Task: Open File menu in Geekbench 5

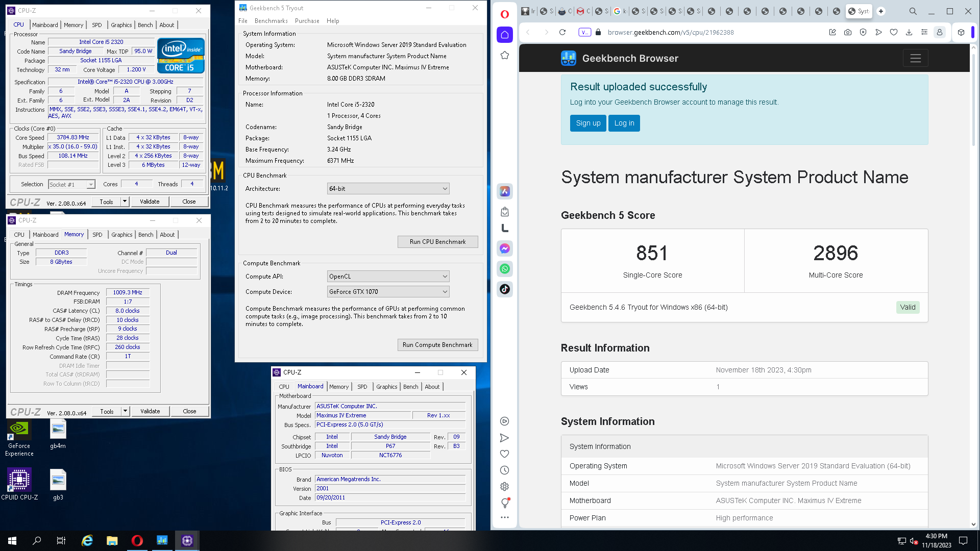Action: (243, 21)
